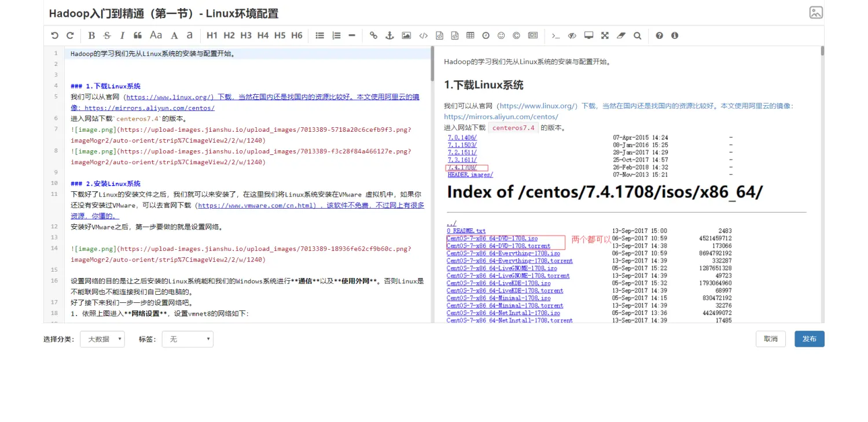The image size is (868, 422).
Task: Click the vmware.com/cn.html URL in the source
Action: tap(256, 205)
